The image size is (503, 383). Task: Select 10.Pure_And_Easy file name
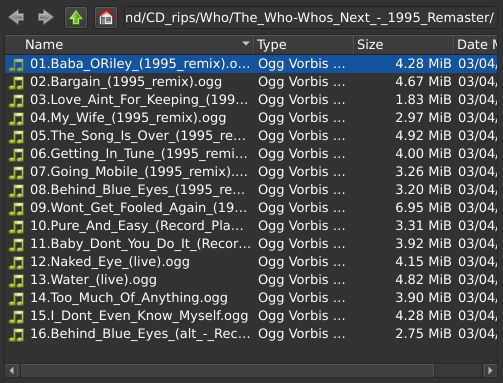click(x=137, y=226)
